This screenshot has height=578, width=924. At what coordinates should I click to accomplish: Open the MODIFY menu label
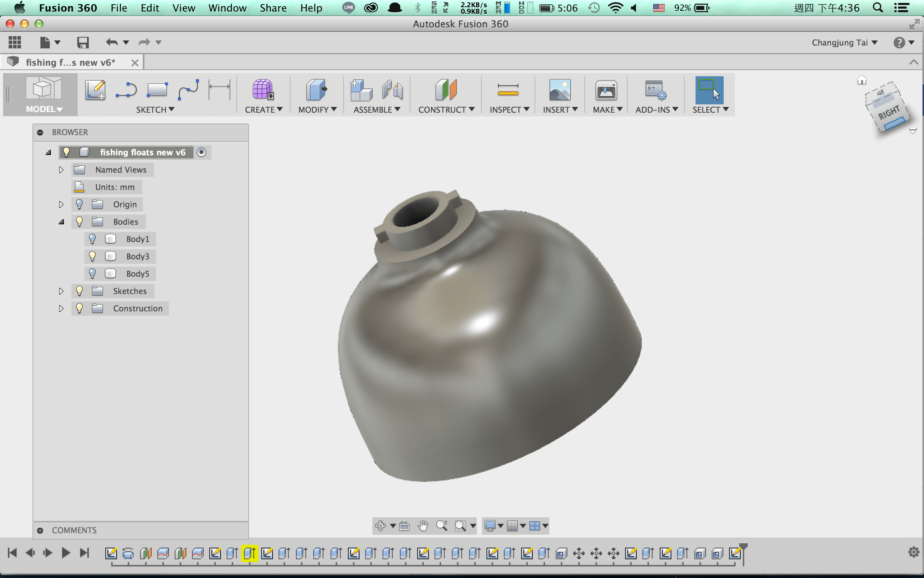pos(317,110)
